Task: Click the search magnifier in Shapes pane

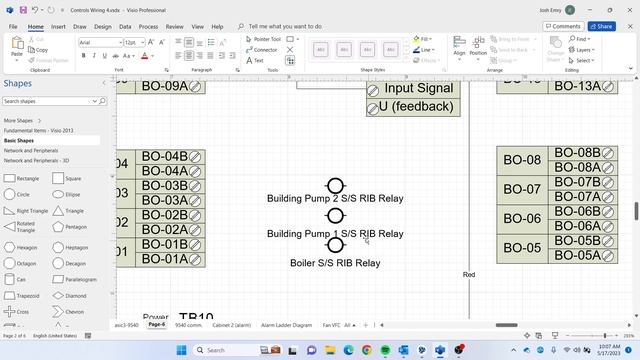Action: (102, 101)
